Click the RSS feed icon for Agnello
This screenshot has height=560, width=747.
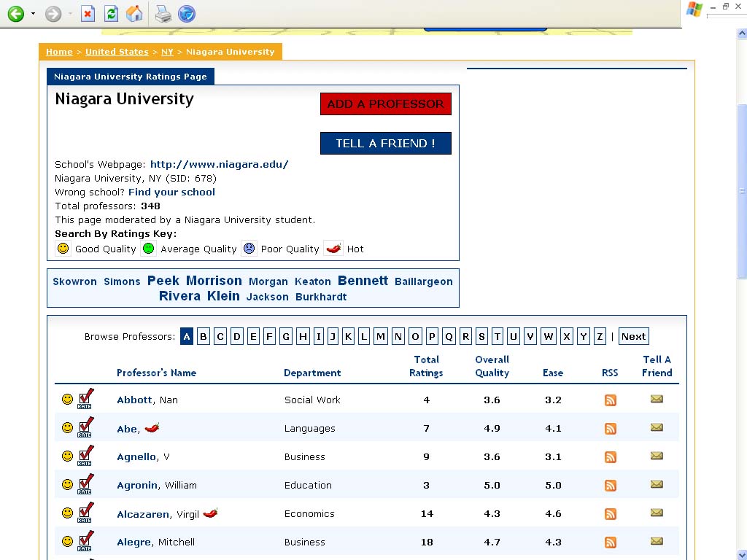(611, 457)
